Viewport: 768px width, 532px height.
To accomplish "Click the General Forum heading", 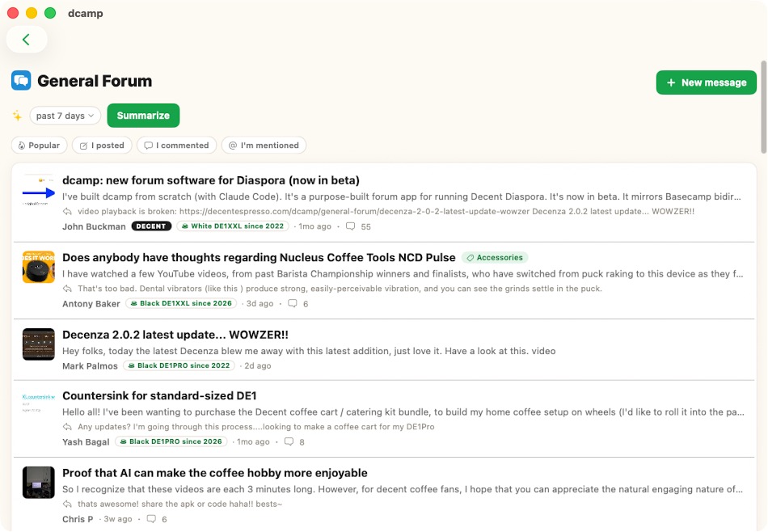I will pos(95,81).
